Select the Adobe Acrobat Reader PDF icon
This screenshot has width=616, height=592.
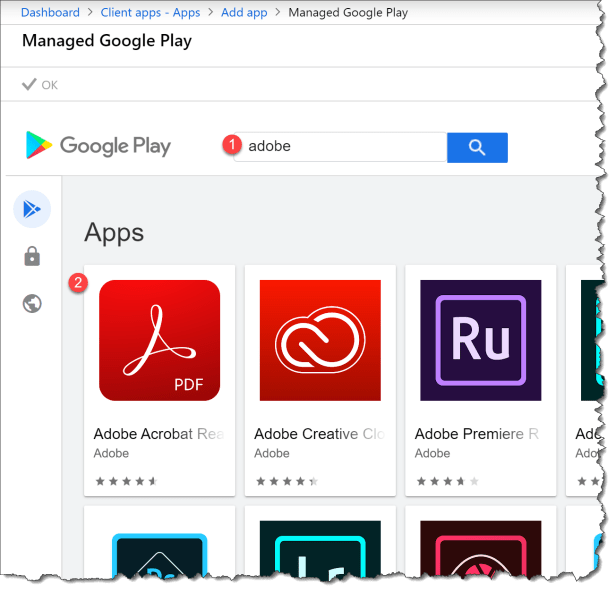point(160,341)
